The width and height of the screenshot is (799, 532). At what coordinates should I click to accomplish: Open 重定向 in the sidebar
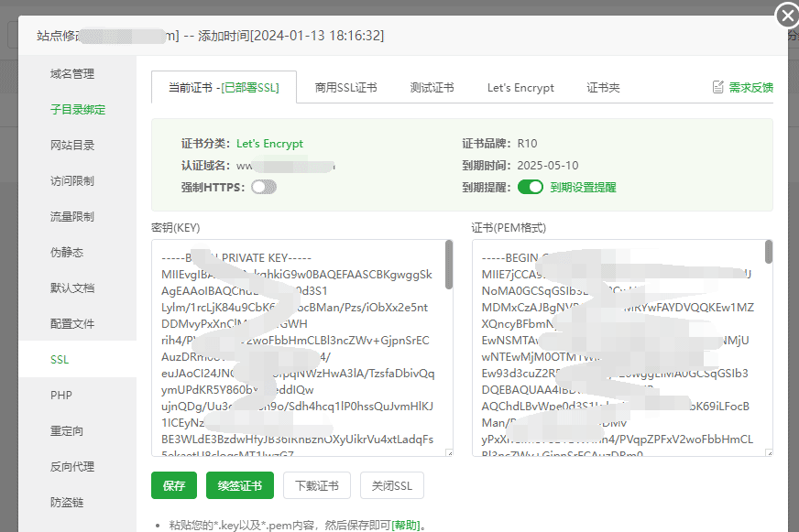(67, 430)
